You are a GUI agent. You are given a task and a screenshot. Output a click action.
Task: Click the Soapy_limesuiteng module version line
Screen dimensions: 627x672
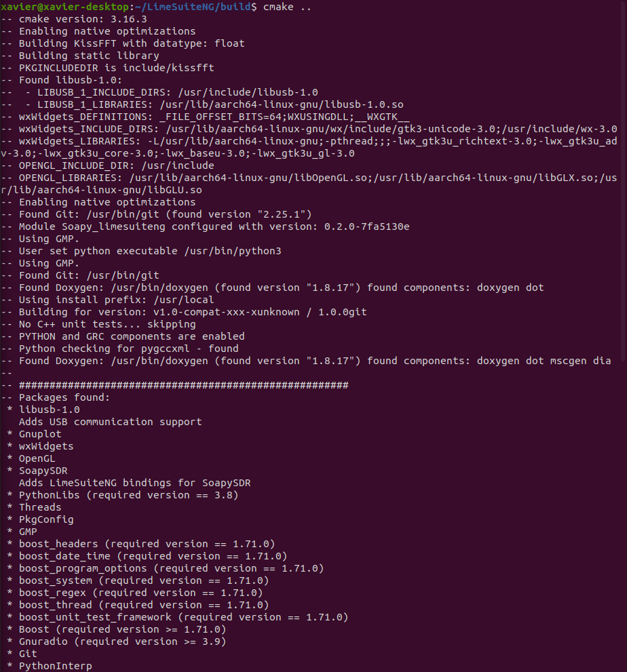point(214,226)
